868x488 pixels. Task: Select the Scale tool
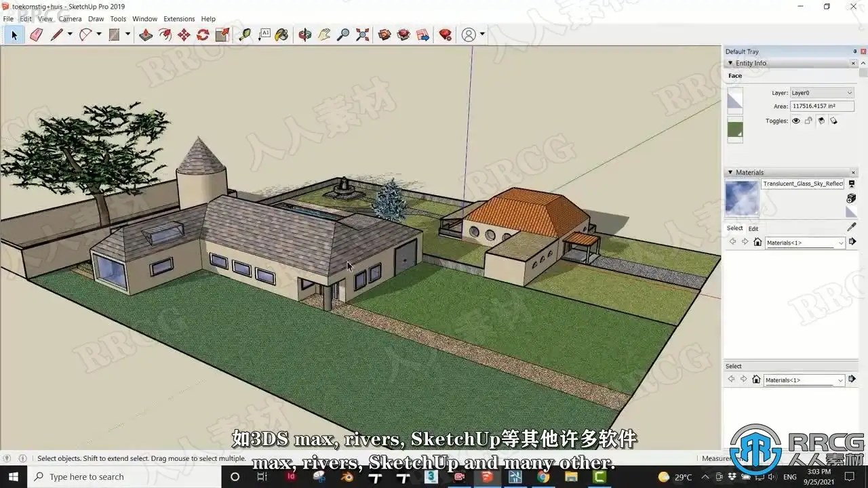(222, 35)
